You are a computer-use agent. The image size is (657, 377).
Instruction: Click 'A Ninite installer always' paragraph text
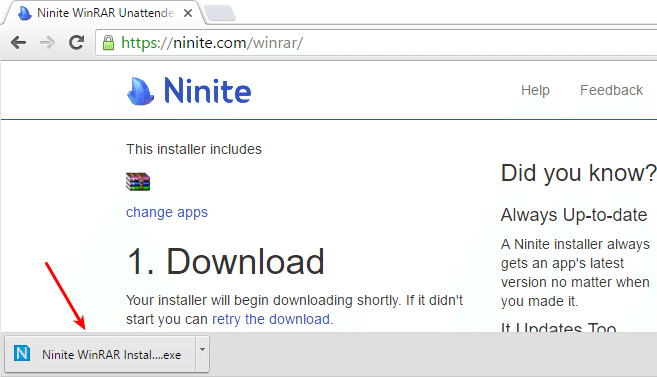click(x=575, y=244)
